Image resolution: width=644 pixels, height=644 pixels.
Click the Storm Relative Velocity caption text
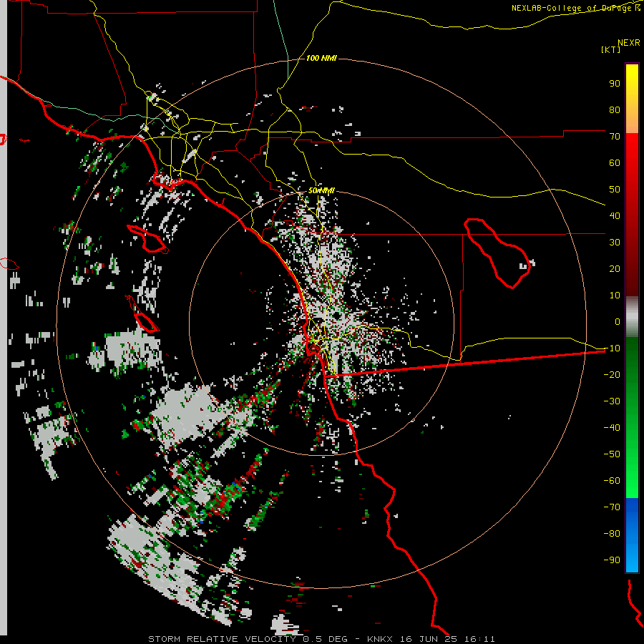(321, 639)
